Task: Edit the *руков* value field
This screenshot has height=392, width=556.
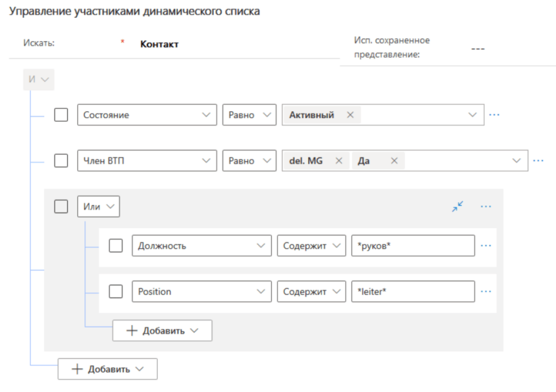Action: tap(413, 246)
